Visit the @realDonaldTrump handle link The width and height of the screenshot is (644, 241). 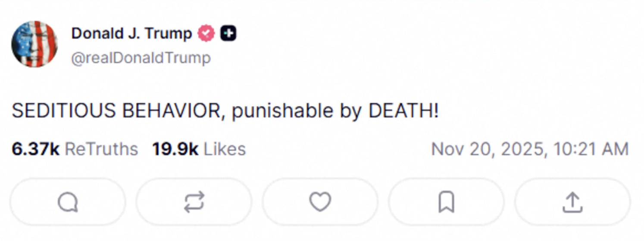coord(141,58)
